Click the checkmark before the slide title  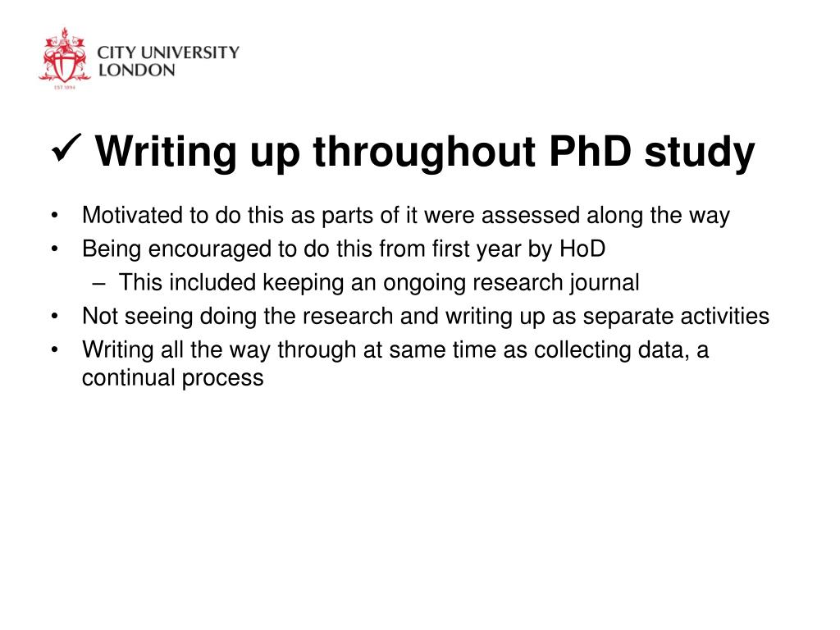(x=66, y=149)
